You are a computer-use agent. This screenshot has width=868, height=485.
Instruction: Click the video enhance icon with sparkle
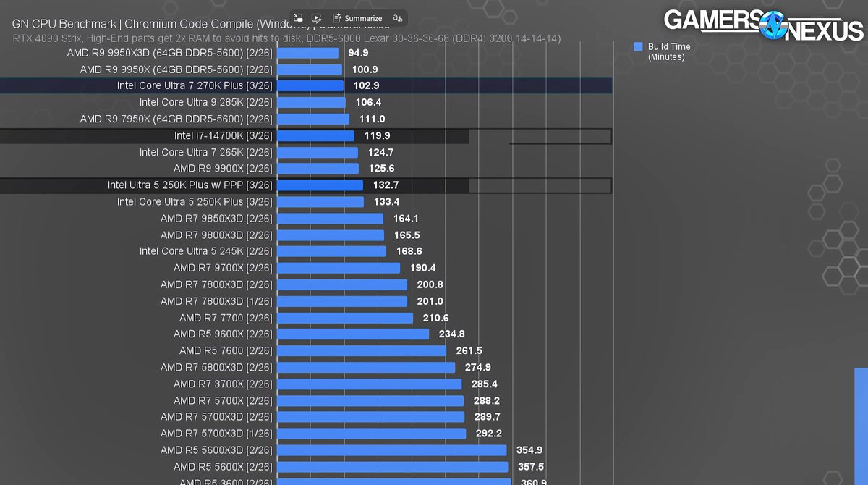click(x=316, y=18)
